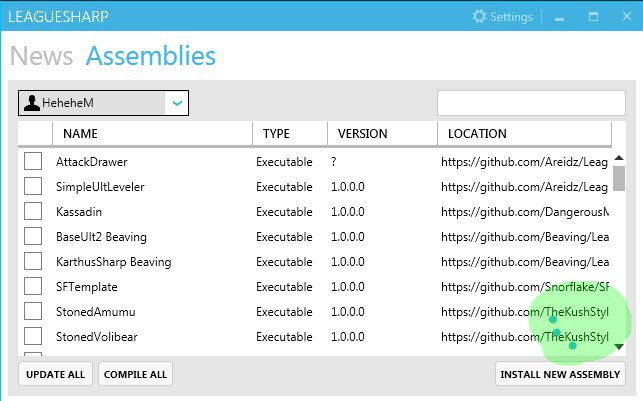Select the AttackDrawer name text
643x401 pixels.
[91, 162]
